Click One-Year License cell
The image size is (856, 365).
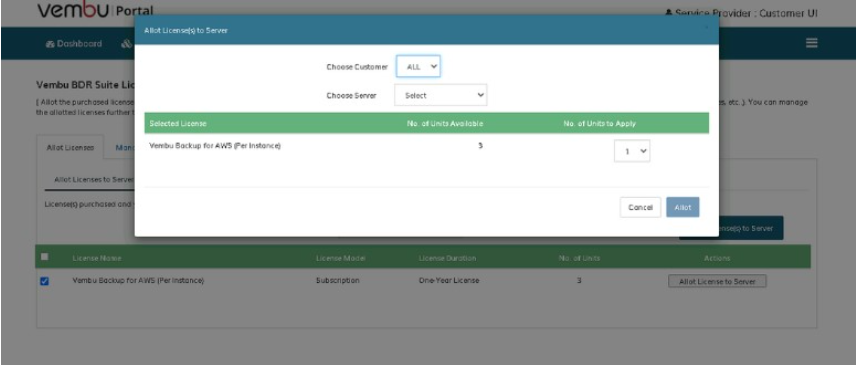click(449, 280)
